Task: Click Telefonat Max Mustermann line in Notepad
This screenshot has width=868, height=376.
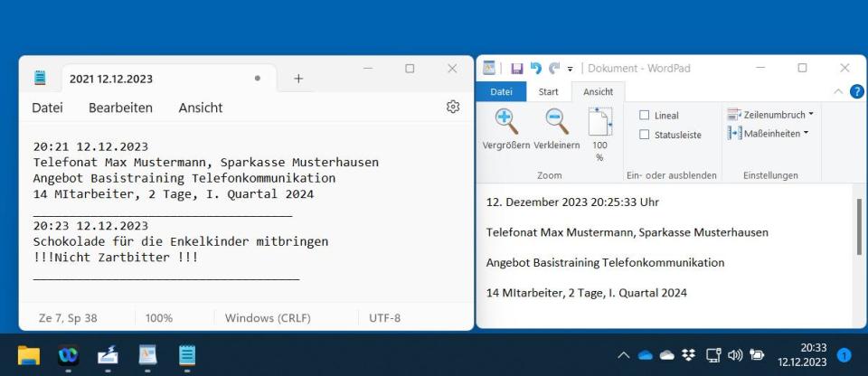Action: [206, 163]
